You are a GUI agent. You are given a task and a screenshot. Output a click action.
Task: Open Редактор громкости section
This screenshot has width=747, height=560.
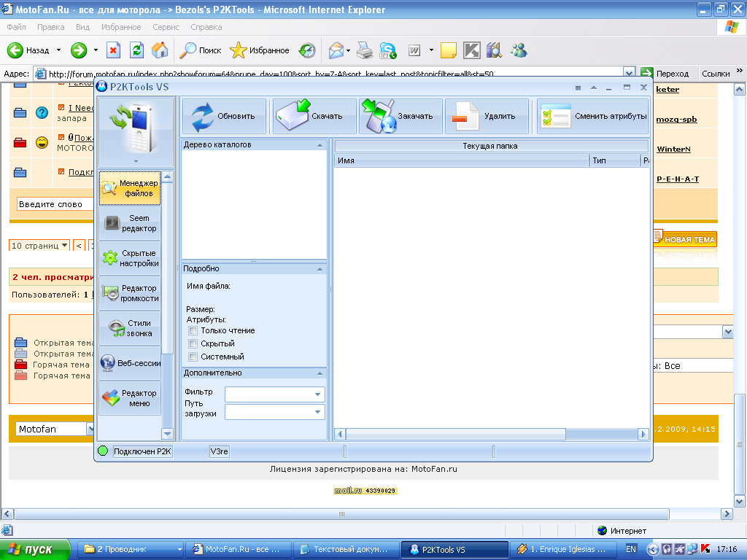click(130, 293)
